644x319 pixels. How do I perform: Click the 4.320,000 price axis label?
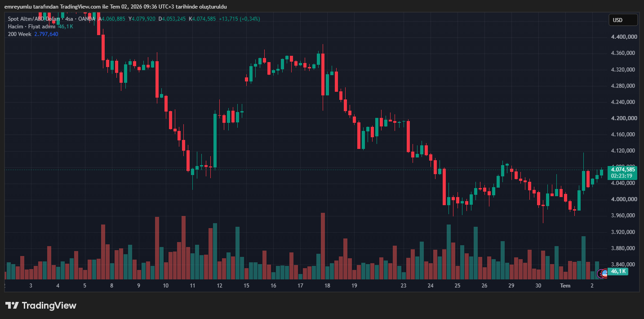point(624,70)
